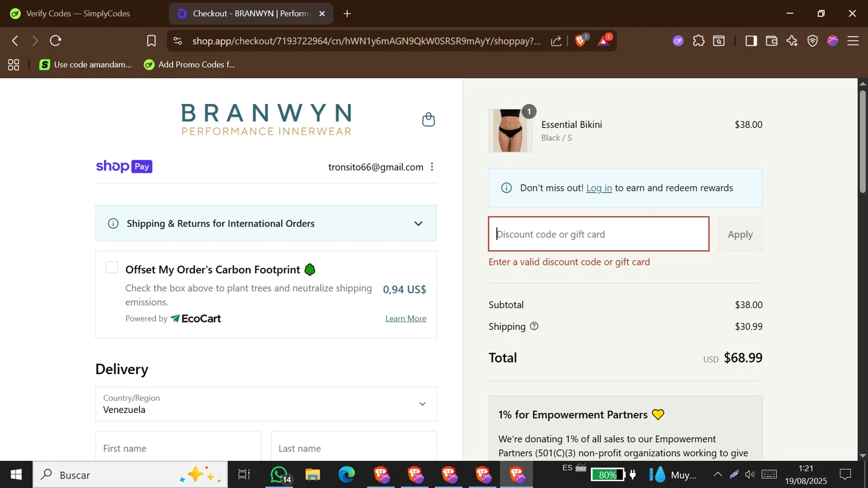Open the browser extensions puzzle icon
Image resolution: width=868 pixels, height=488 pixels.
(698, 40)
